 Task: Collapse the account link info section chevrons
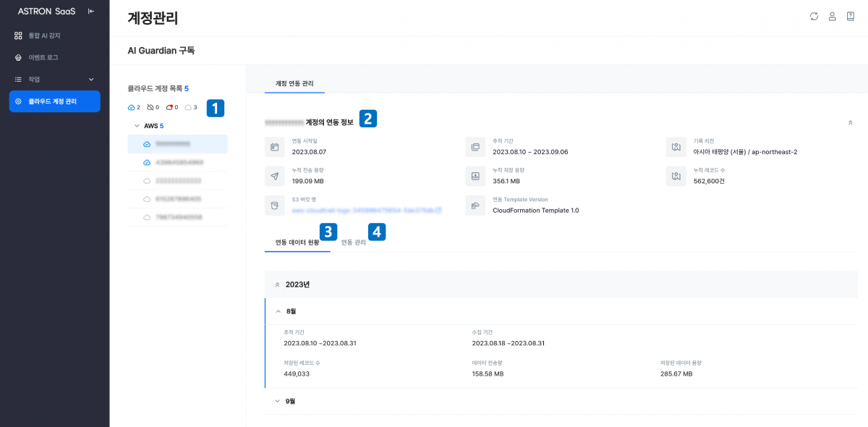(x=851, y=123)
